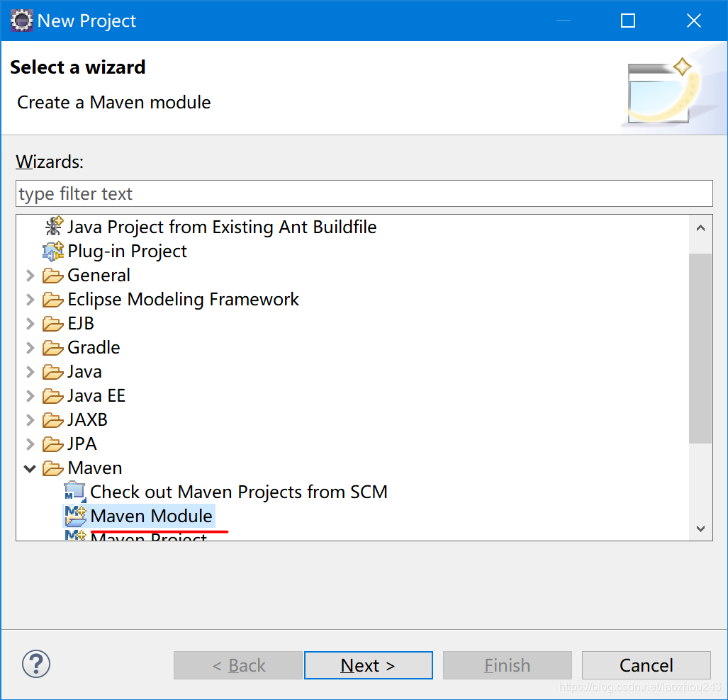
Task: Select the Plug-in Project entry
Action: click(x=127, y=251)
